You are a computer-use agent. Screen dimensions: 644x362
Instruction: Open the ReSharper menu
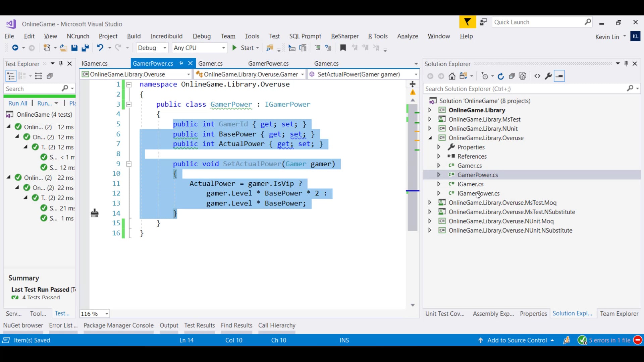pos(344,36)
